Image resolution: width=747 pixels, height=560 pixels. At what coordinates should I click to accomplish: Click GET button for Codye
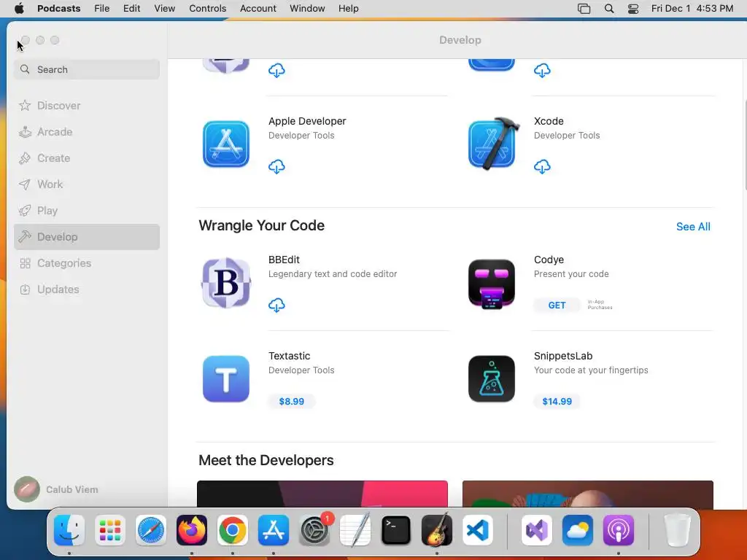click(x=557, y=306)
